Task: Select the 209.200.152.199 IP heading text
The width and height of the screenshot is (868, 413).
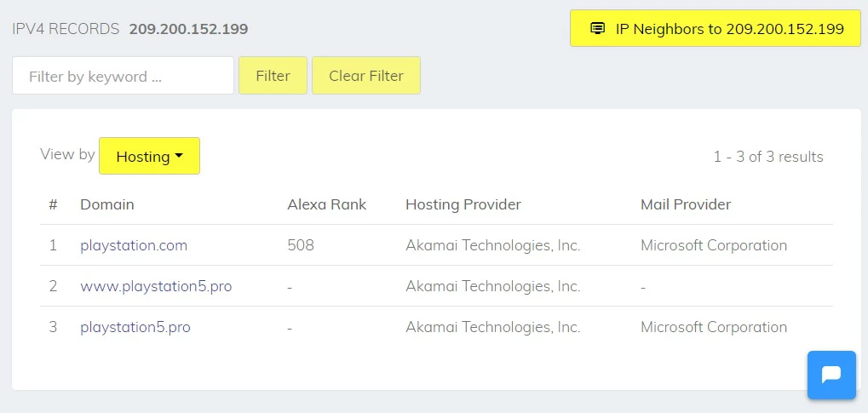Action: (x=189, y=29)
